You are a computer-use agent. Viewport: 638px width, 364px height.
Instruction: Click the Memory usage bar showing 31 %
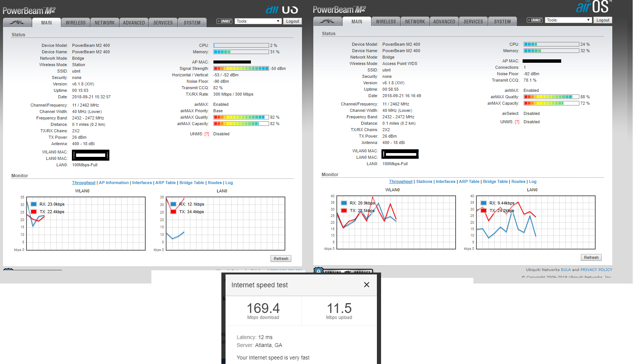pos(241,52)
